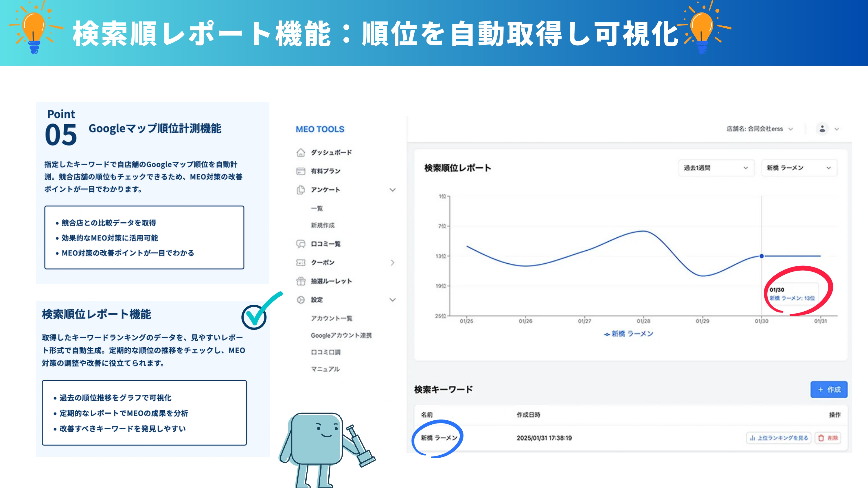Screen dimensions: 868x488
Task: Collapse the 設定 menu chevron
Action: pyautogui.click(x=393, y=300)
